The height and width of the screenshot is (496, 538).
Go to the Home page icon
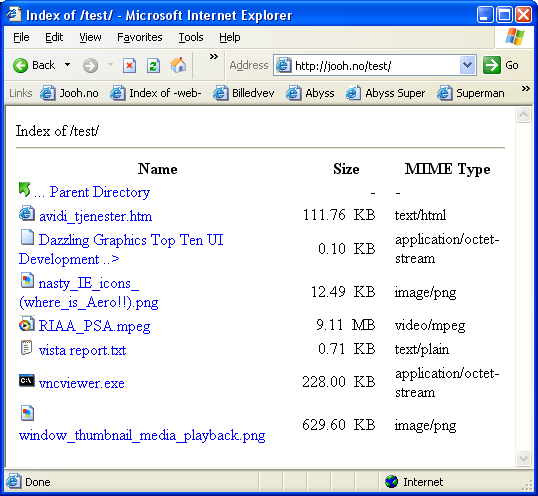tap(178, 65)
